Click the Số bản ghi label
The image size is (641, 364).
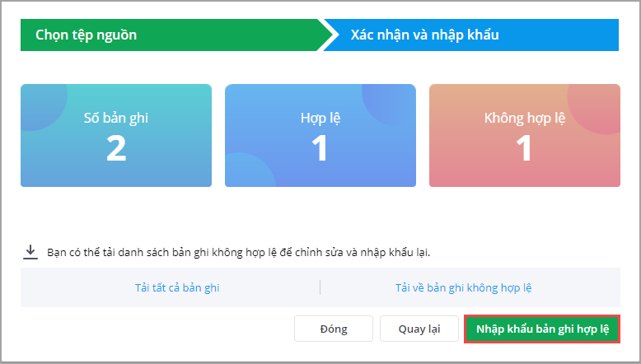116,118
